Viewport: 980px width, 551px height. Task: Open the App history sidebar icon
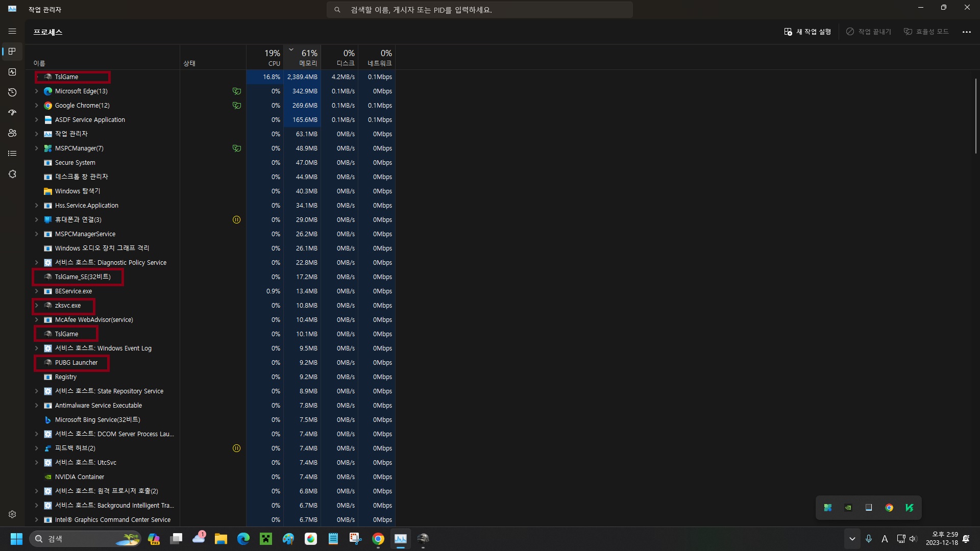[12, 92]
